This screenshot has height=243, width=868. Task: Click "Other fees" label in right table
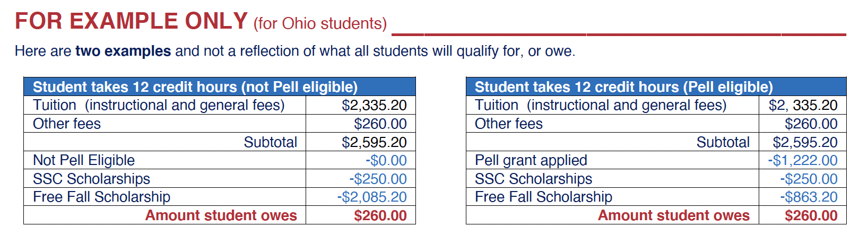click(508, 124)
